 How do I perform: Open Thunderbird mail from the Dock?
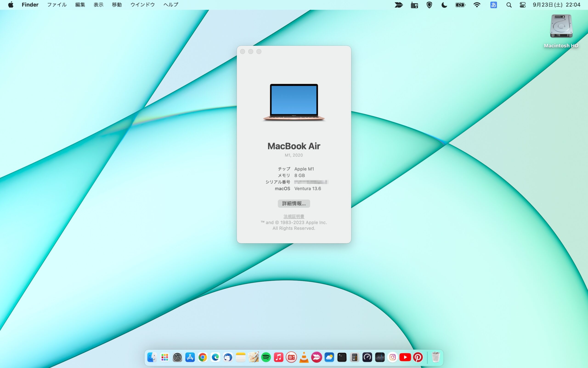[x=228, y=357]
